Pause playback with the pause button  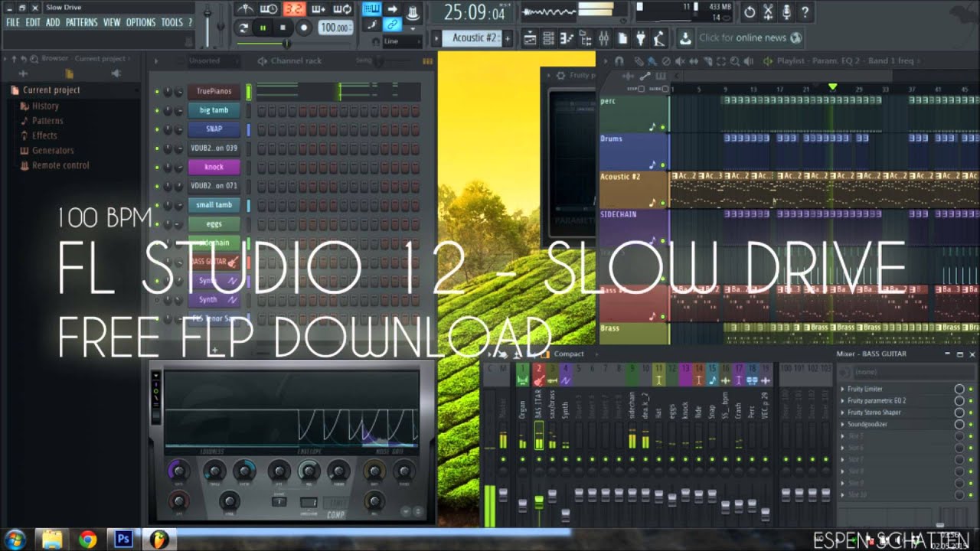pyautogui.click(x=263, y=28)
